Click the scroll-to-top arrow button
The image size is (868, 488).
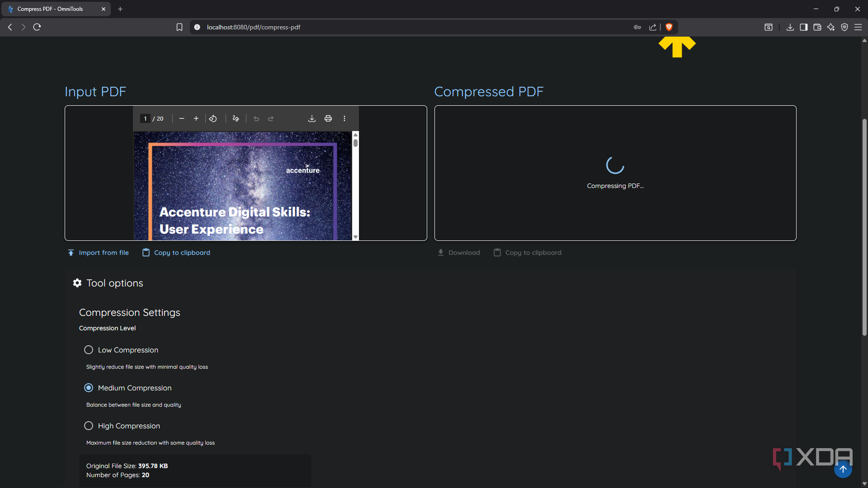point(843,469)
